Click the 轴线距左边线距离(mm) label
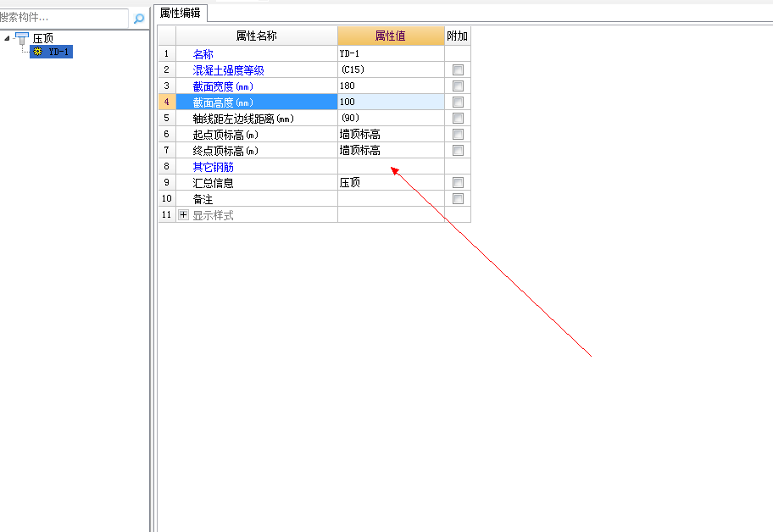 coord(243,119)
